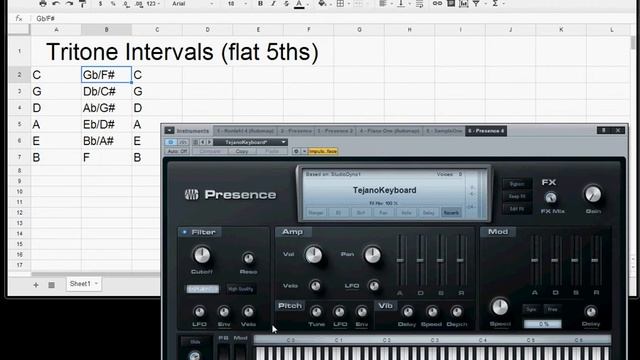The image size is (640, 360).
Task: Increase decimal places in the toolbar
Action: [x=139, y=4]
